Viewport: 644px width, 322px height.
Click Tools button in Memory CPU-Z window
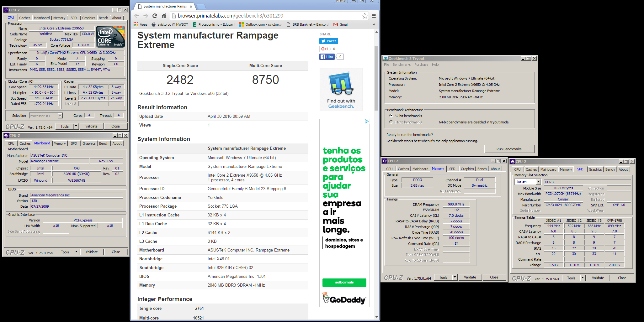pyautogui.click(x=443, y=277)
